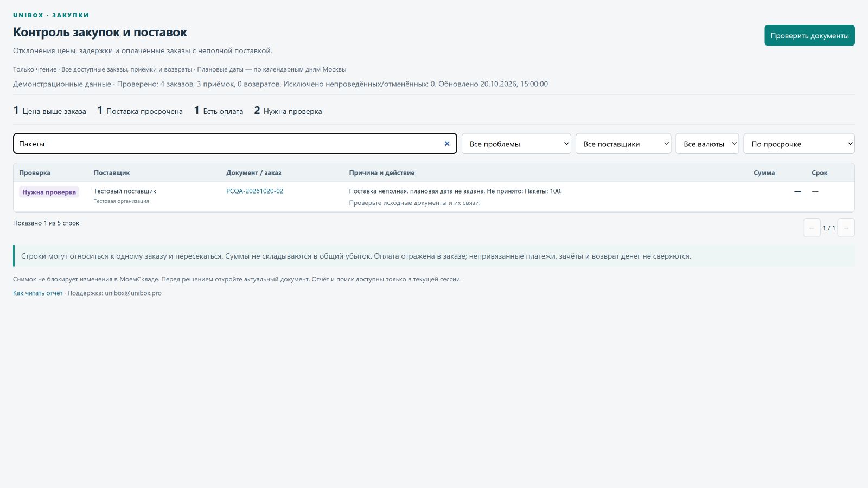Screen dimensions: 868x488
Task: Go to previous page with left arrow
Action: click(x=812, y=228)
